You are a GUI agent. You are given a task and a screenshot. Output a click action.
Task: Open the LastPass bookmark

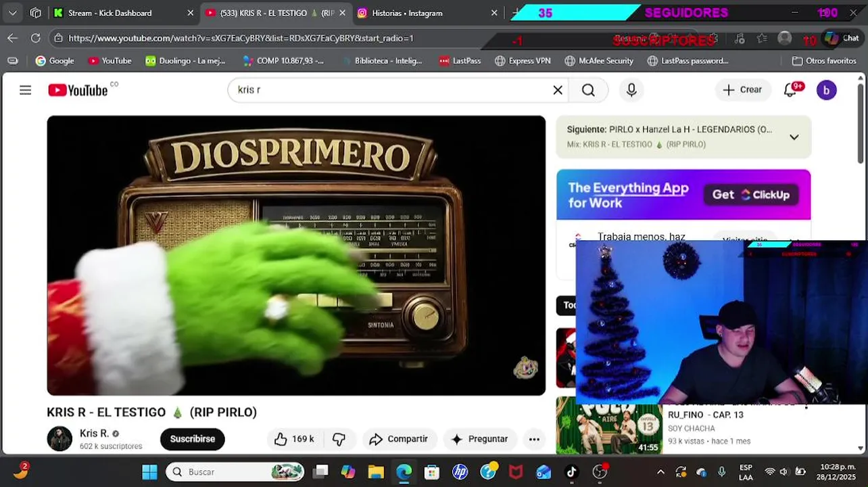pos(460,61)
